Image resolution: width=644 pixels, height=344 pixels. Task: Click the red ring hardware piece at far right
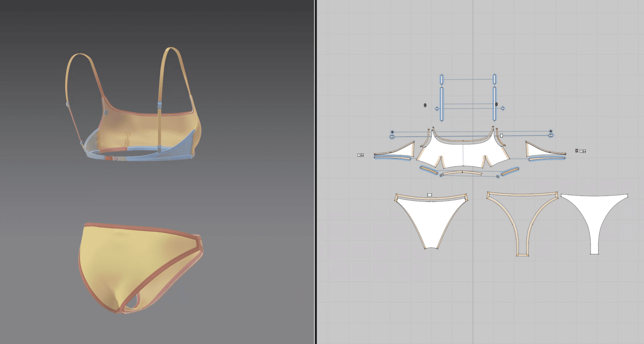pyautogui.click(x=577, y=151)
